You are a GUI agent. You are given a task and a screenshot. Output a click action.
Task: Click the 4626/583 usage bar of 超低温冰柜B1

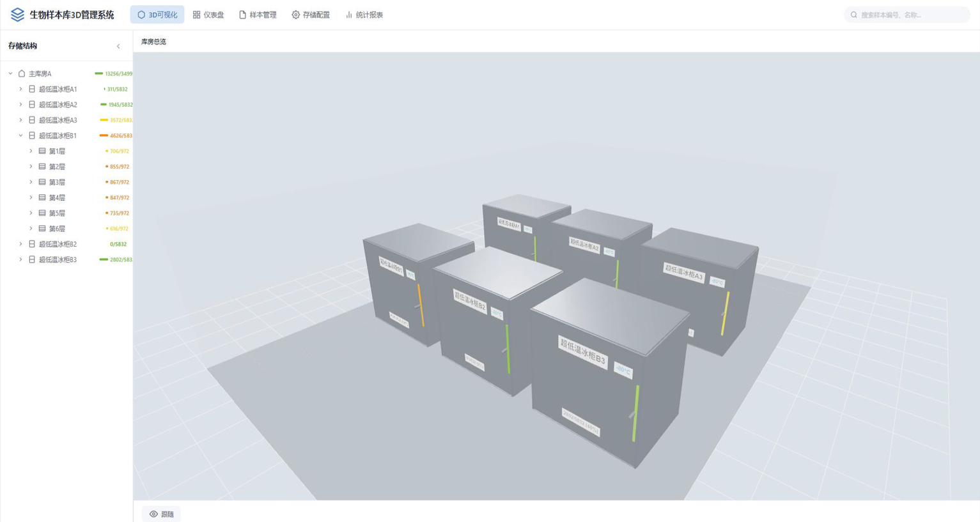104,135
